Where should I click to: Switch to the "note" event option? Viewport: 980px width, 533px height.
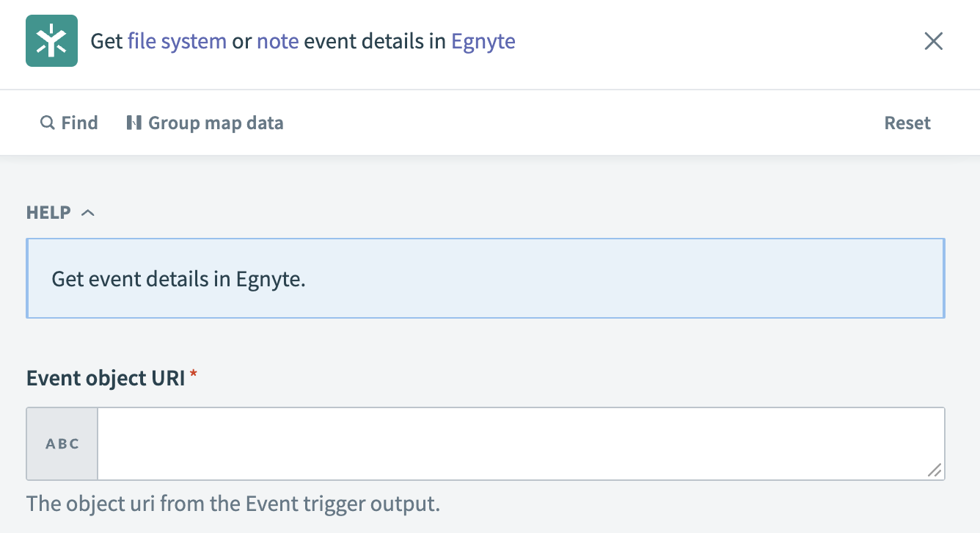point(277,41)
